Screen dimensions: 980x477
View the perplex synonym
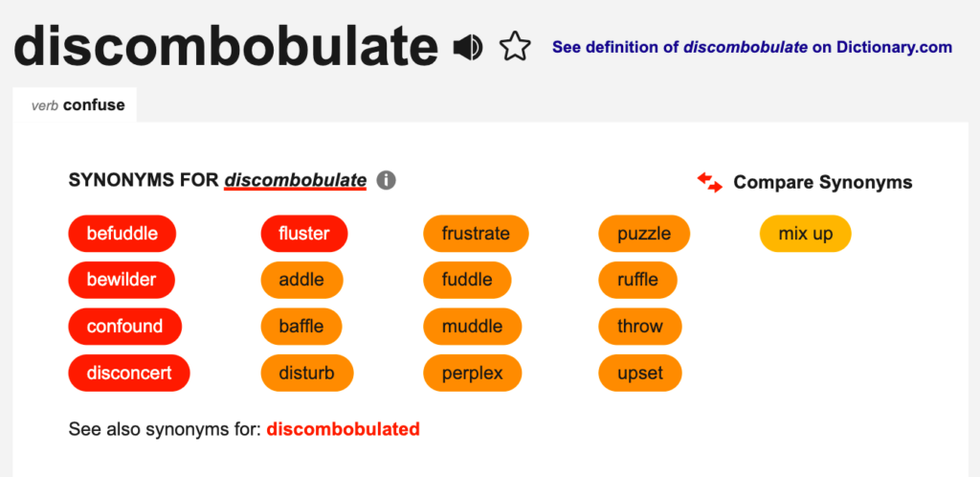(472, 373)
